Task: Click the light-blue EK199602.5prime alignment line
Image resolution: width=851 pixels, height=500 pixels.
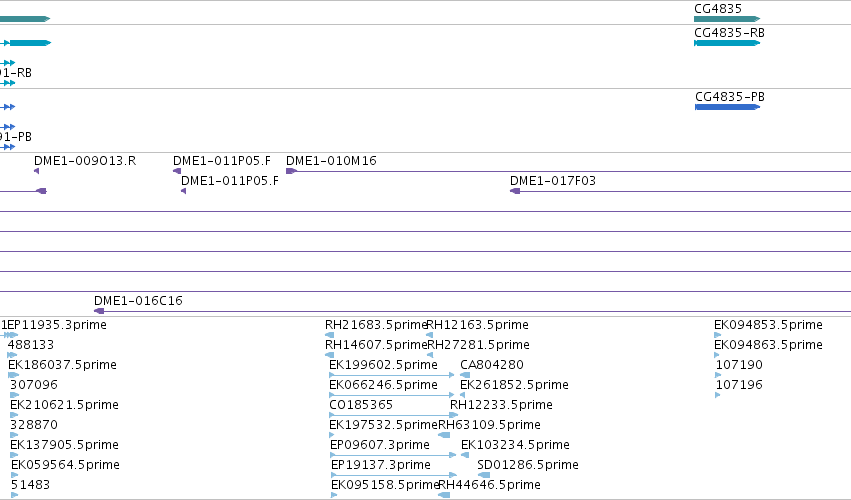Action: coord(392,375)
